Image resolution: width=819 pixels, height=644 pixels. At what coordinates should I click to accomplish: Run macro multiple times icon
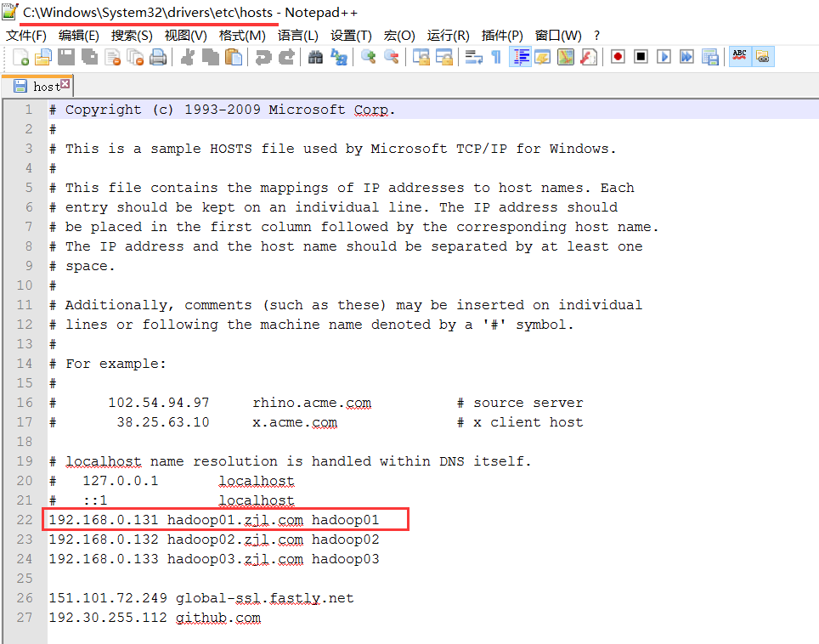coord(686,57)
